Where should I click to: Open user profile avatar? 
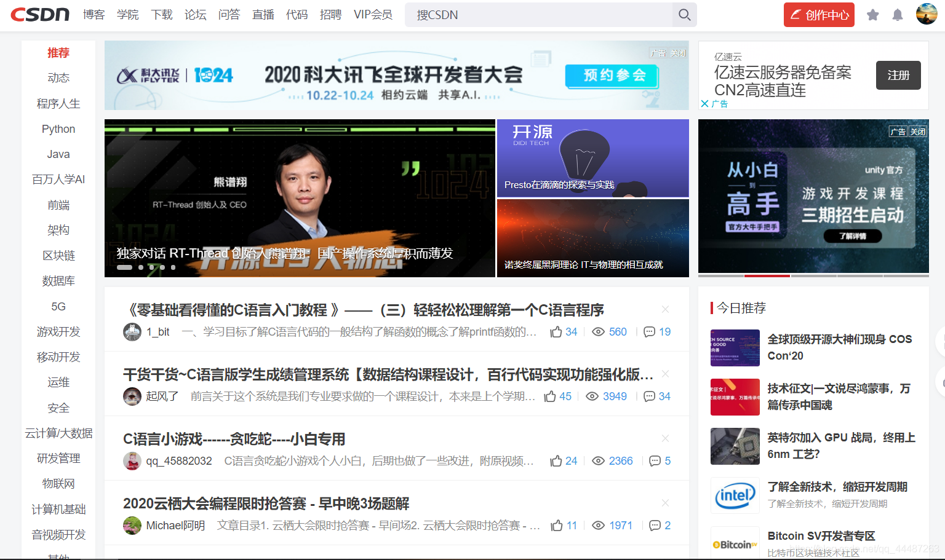tap(927, 14)
